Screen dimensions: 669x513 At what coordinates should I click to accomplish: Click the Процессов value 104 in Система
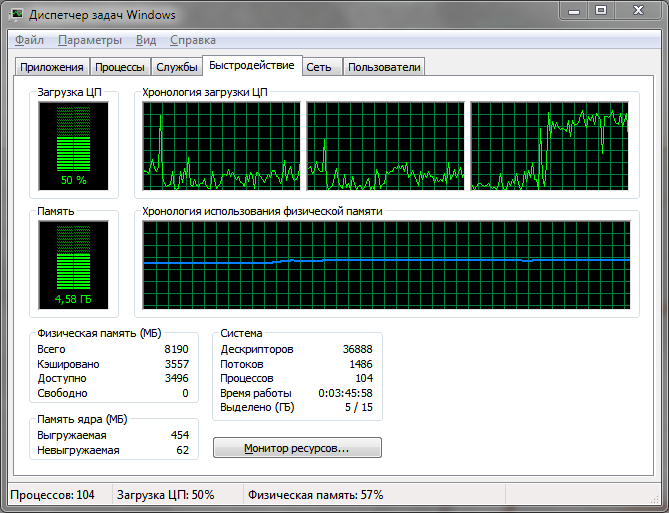pyautogui.click(x=364, y=378)
